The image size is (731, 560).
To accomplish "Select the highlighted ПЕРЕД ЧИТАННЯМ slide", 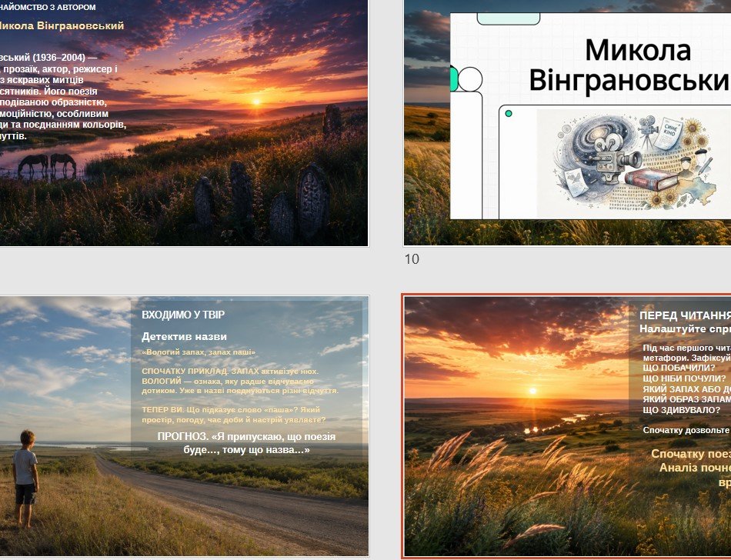I will coord(567,426).
